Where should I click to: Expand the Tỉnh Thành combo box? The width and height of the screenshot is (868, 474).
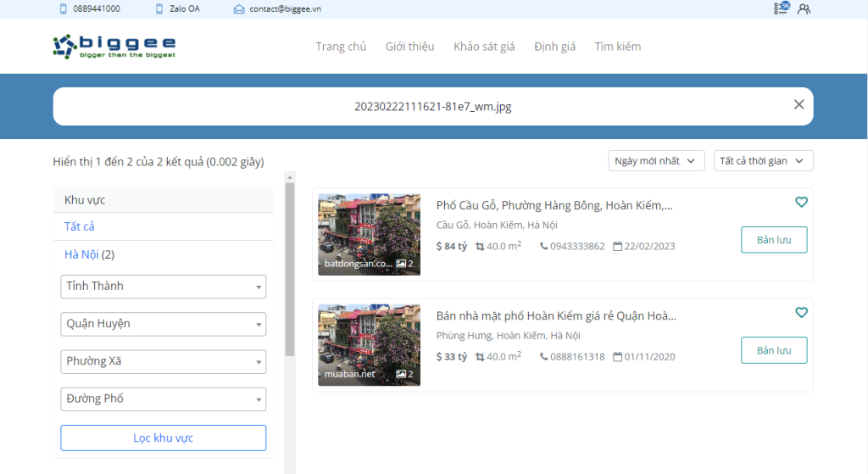pos(164,287)
